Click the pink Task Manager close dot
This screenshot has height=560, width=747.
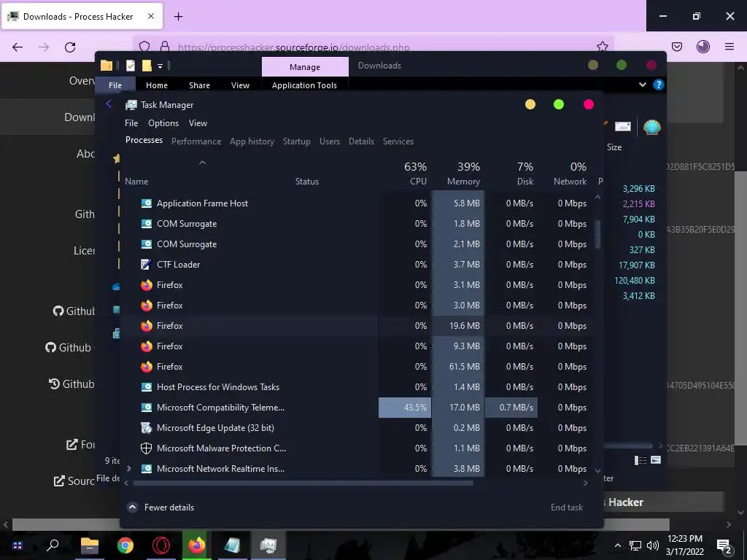click(589, 104)
